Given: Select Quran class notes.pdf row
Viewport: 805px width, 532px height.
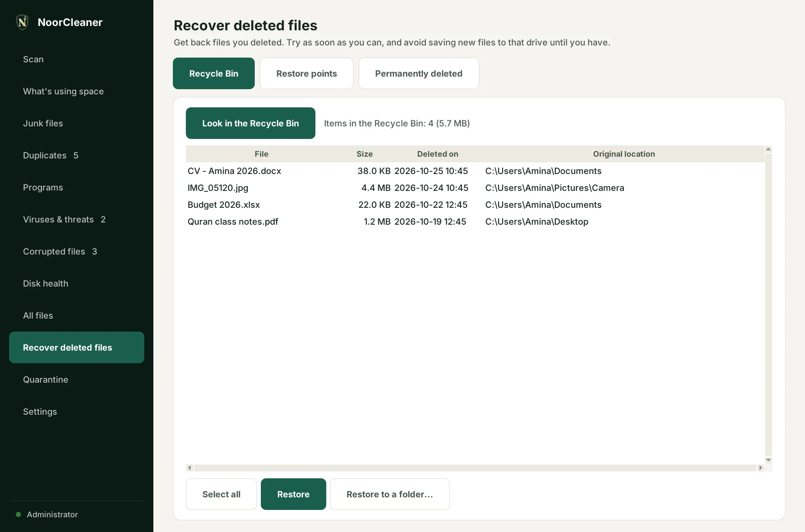Looking at the screenshot, I should click(x=475, y=222).
